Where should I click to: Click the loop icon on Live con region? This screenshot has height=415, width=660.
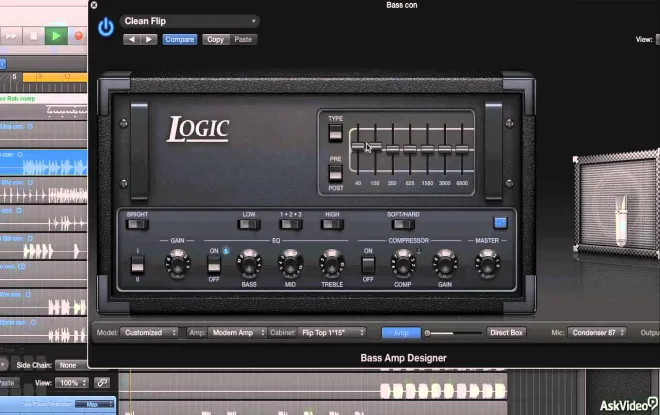click(x=30, y=126)
